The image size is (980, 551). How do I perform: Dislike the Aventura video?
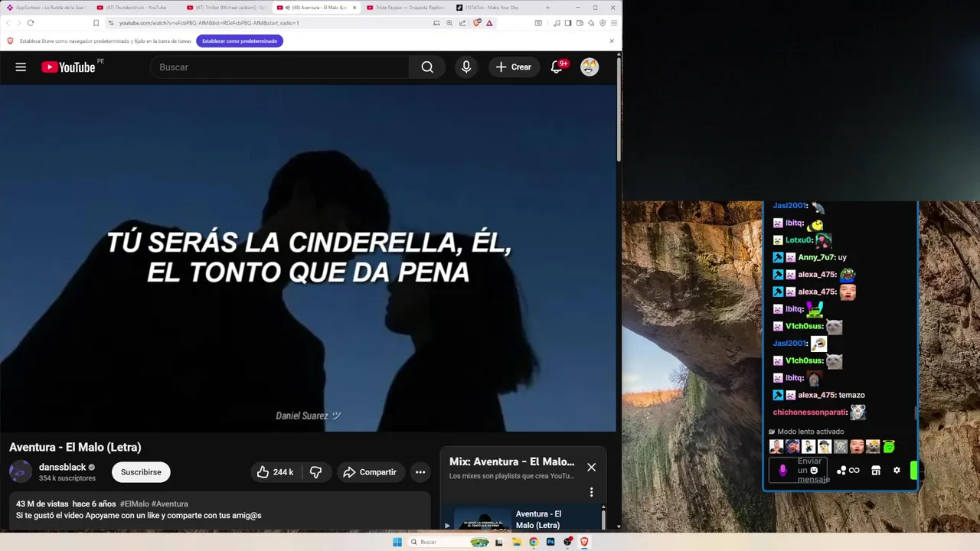click(315, 472)
